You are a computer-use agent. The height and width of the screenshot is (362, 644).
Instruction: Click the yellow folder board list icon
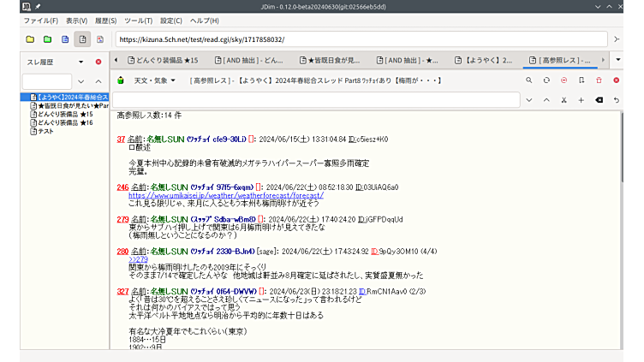pos(30,39)
